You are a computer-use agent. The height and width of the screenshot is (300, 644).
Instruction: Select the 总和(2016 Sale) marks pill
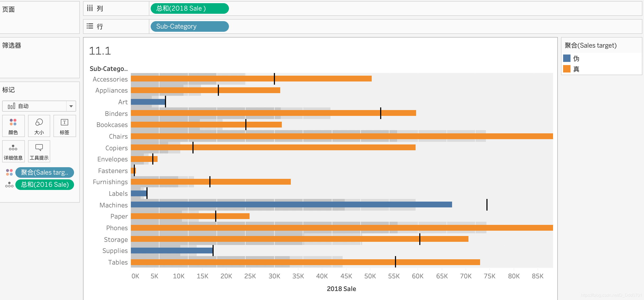[44, 185]
